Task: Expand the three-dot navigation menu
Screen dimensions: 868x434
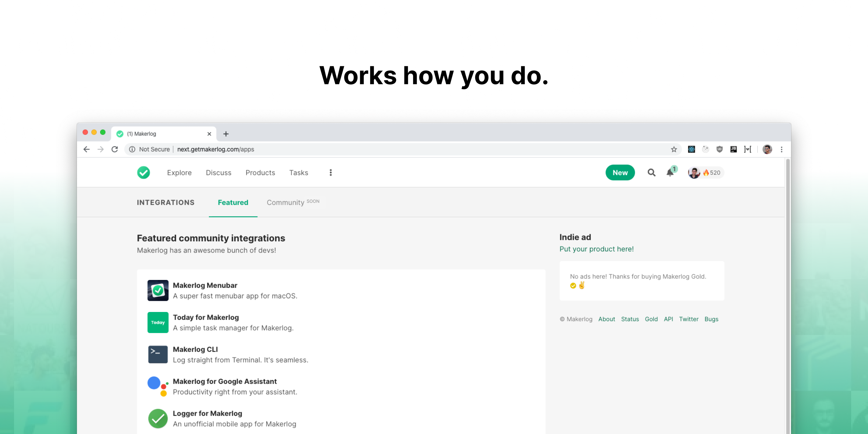Action: click(331, 173)
